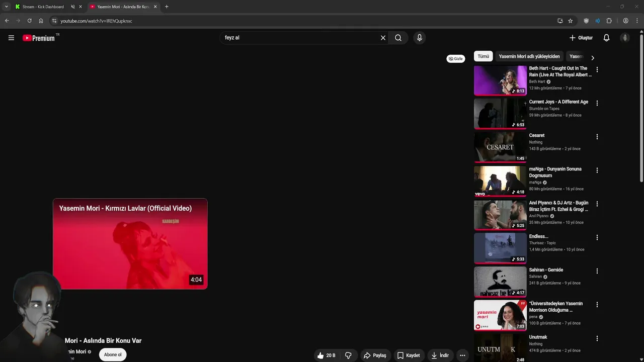This screenshot has width=644, height=362.
Task: Select the Tümü filter chip
Action: pyautogui.click(x=483, y=56)
